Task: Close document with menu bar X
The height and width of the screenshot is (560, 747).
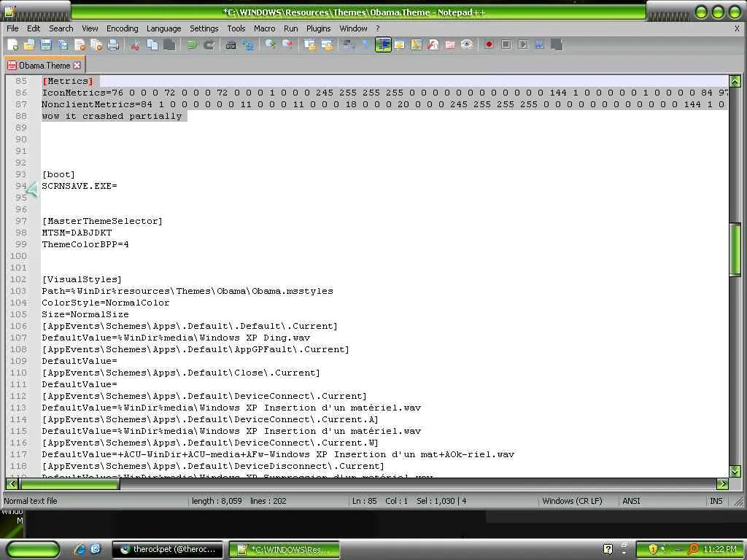Action: [737, 28]
